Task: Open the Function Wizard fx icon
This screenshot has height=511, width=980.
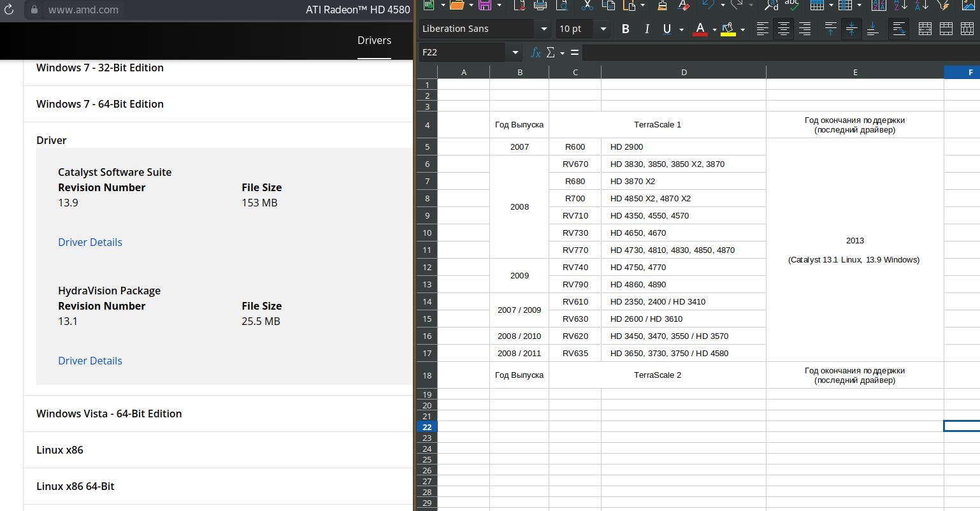Action: (536, 52)
